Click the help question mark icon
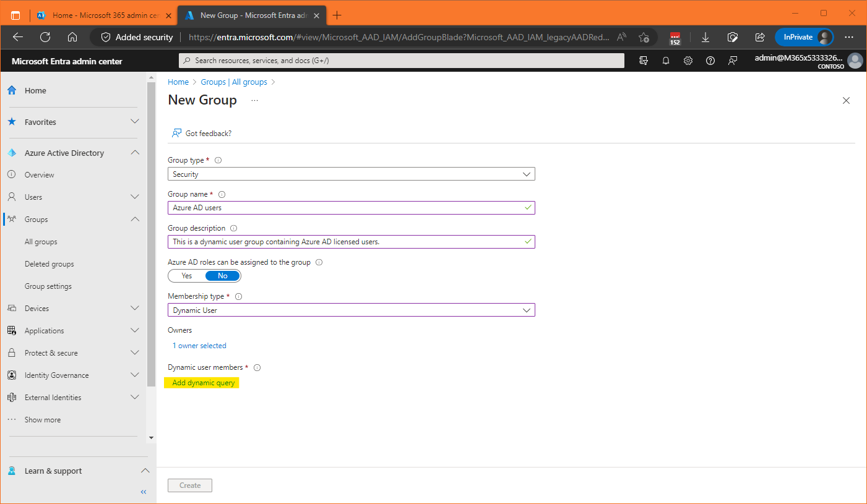Image resolution: width=867 pixels, height=504 pixels. pos(710,61)
